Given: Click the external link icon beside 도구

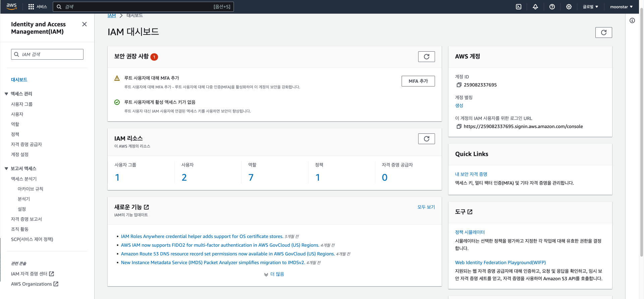Looking at the screenshot, I should click(x=470, y=212).
